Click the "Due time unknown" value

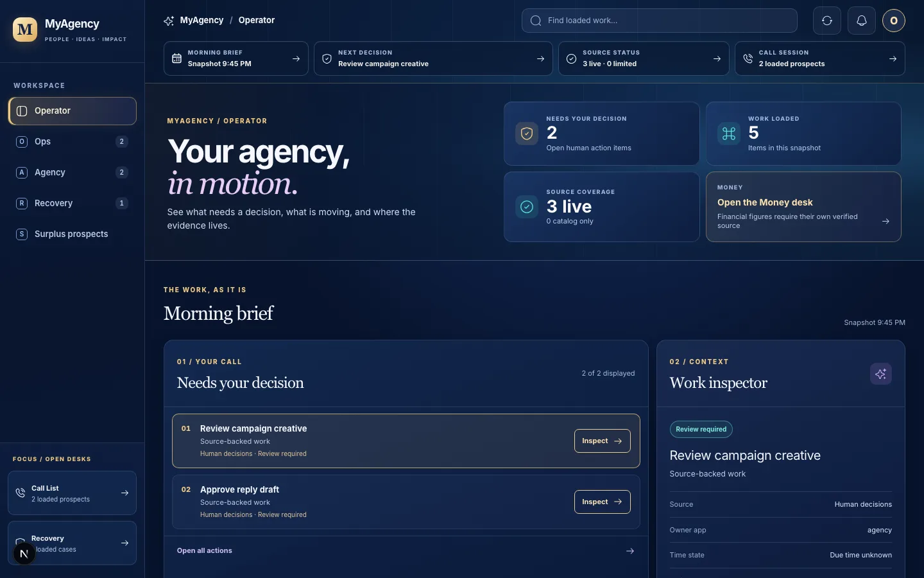point(860,556)
